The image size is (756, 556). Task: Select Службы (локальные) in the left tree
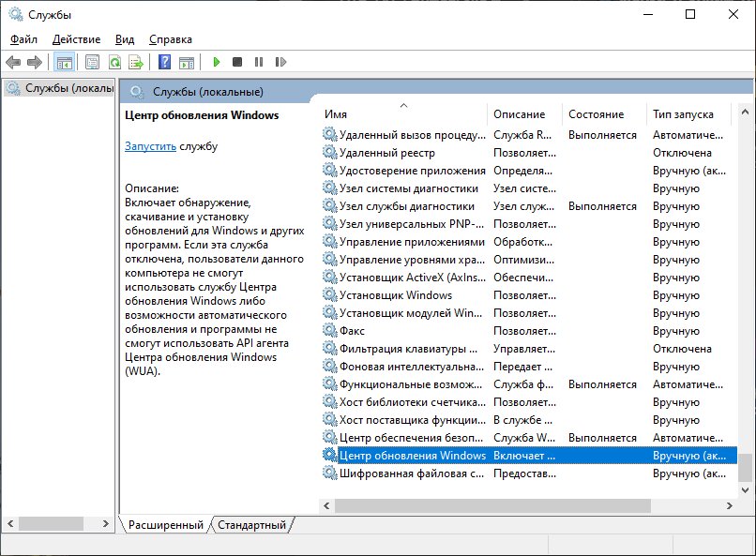[x=60, y=88]
